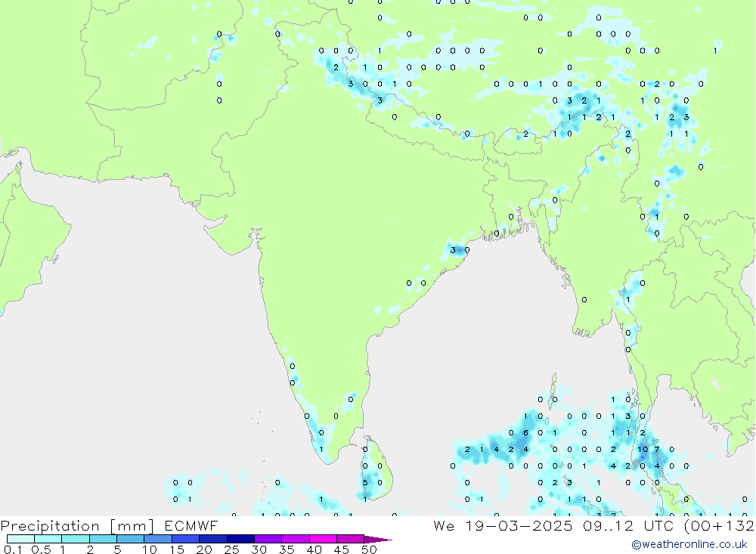Screen dimensions: 756x554
Task: Click the legend label '0.1'
Action: (13, 549)
